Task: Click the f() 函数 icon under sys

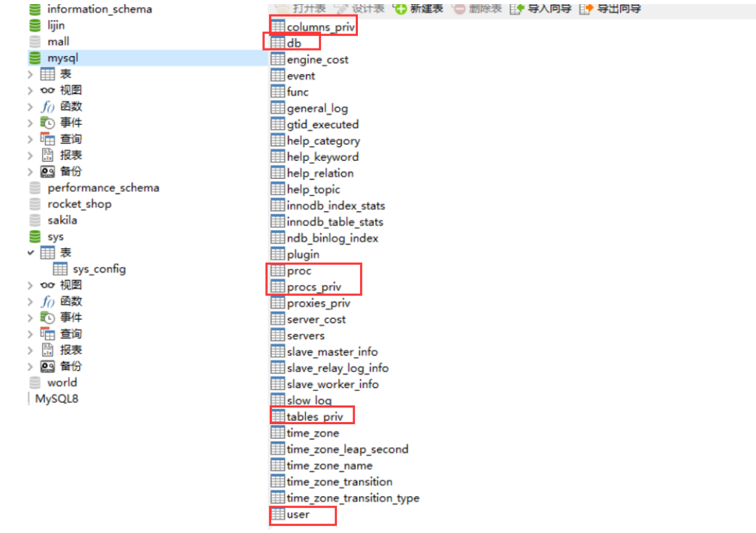Action: point(47,302)
